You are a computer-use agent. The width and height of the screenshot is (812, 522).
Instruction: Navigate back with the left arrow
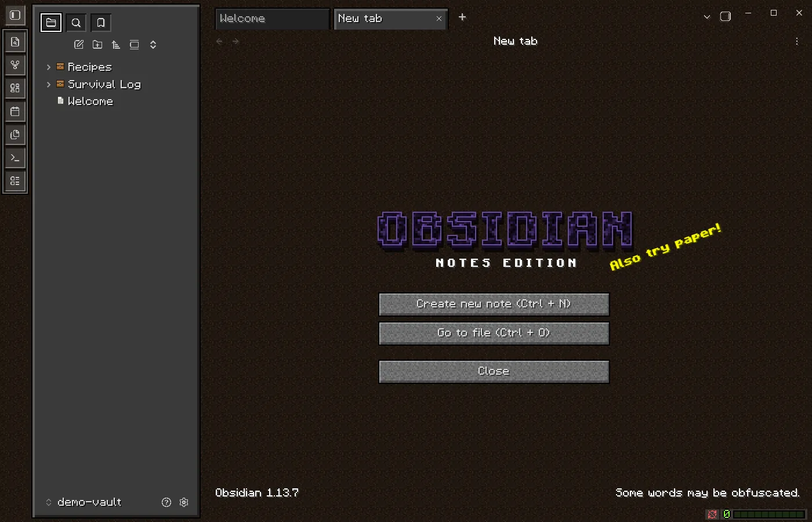tap(219, 41)
